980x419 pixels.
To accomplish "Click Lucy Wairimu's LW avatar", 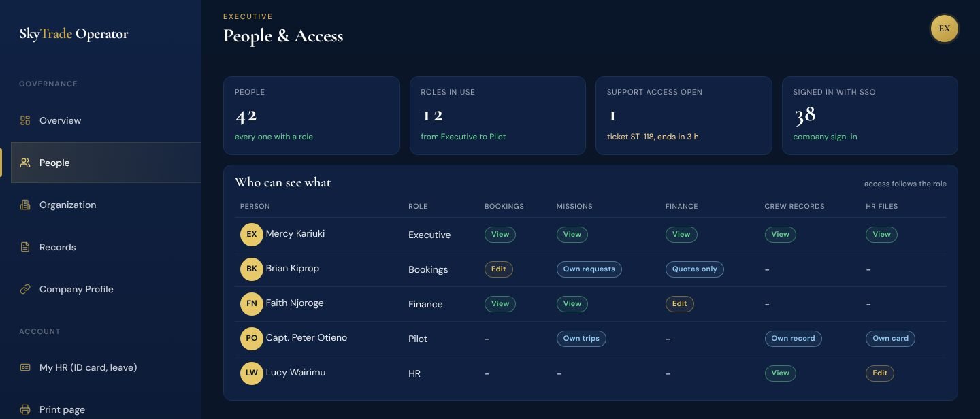I will point(251,373).
